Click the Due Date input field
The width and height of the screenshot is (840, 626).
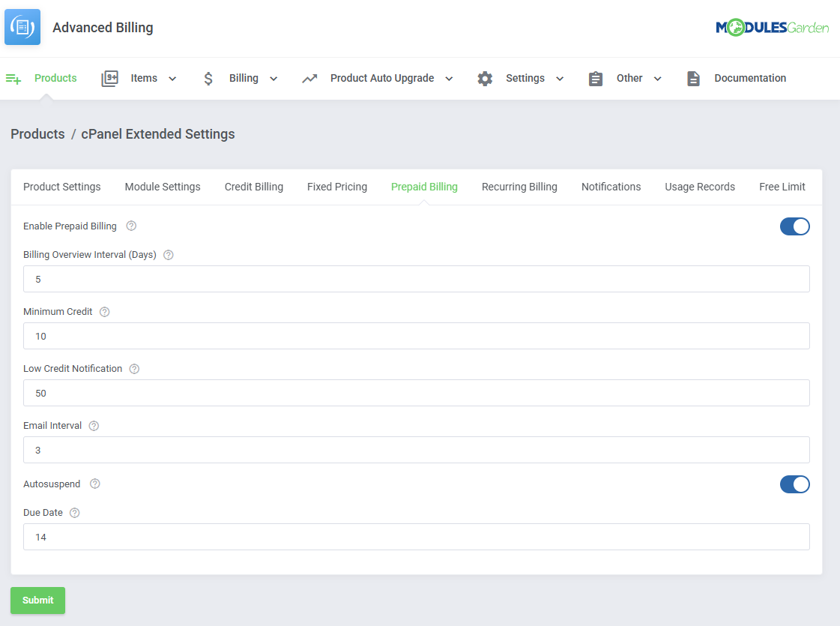coord(416,537)
